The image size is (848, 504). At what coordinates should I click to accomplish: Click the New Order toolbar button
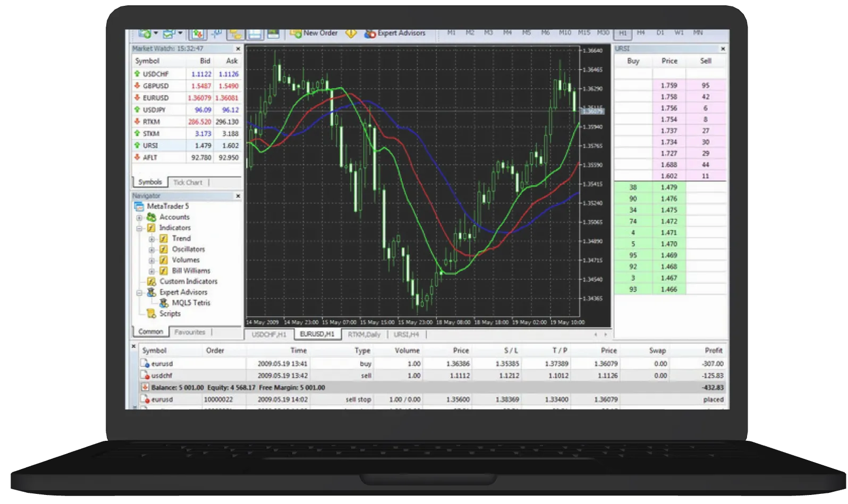(x=314, y=33)
